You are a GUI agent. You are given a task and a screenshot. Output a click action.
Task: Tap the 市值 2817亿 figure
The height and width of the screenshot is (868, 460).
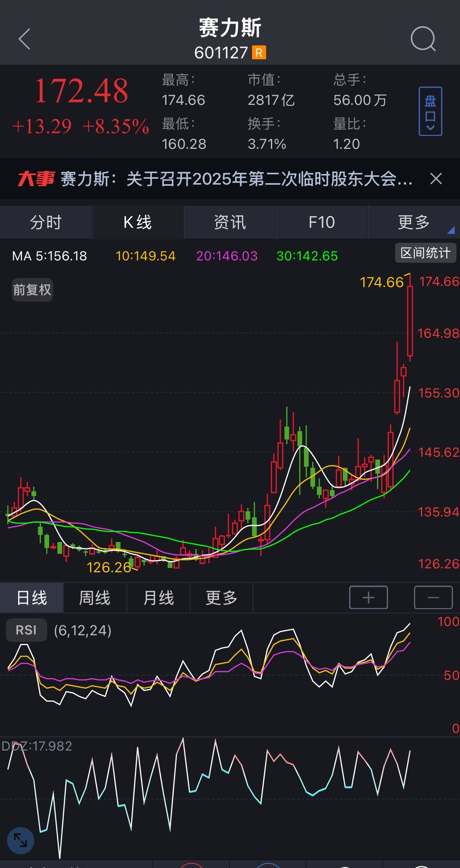click(271, 100)
